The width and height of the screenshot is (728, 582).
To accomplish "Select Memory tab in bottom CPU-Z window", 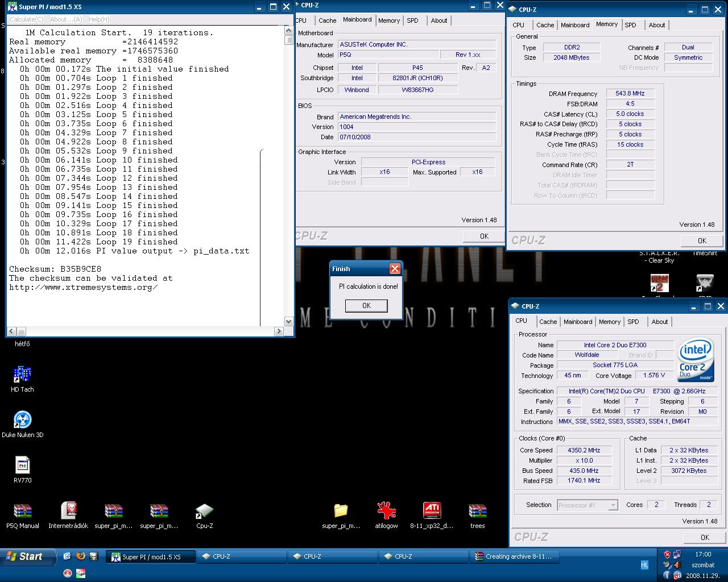I will (x=610, y=322).
